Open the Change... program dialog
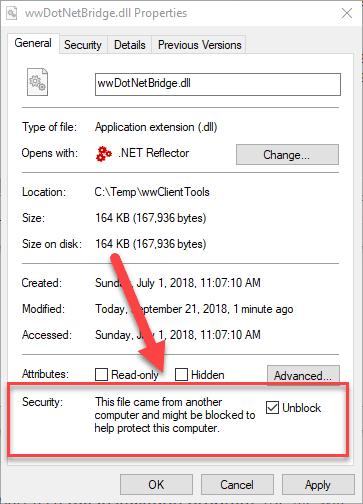 287,154
